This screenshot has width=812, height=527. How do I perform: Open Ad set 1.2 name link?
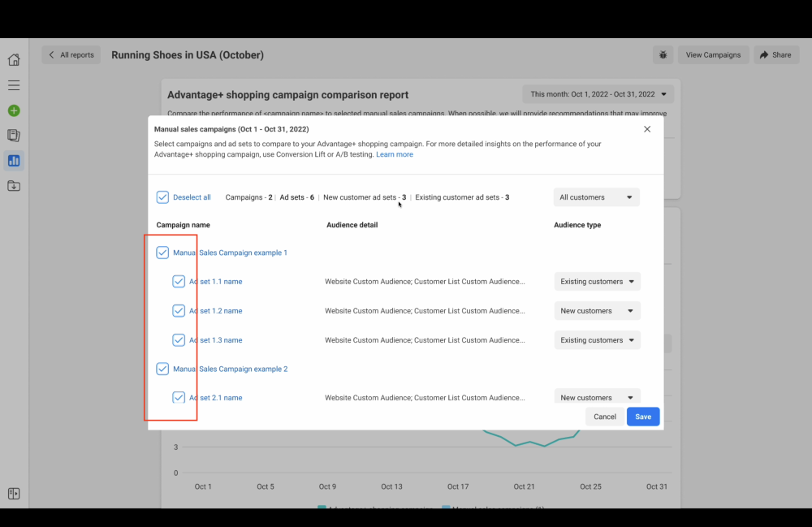(x=215, y=311)
